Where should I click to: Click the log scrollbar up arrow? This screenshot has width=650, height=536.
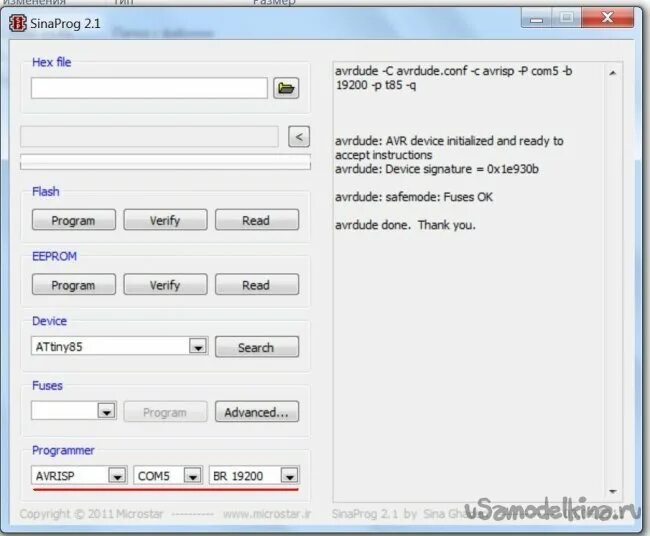pyautogui.click(x=613, y=73)
